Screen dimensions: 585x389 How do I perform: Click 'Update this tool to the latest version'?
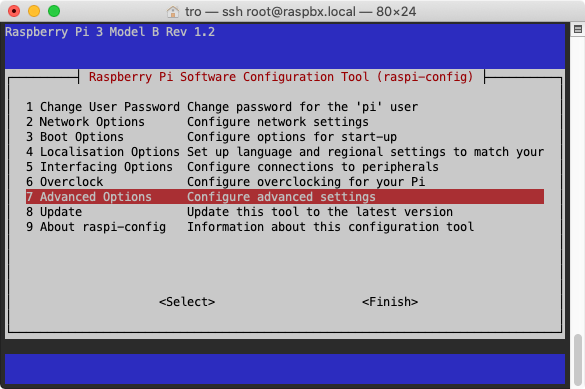[x=320, y=212]
